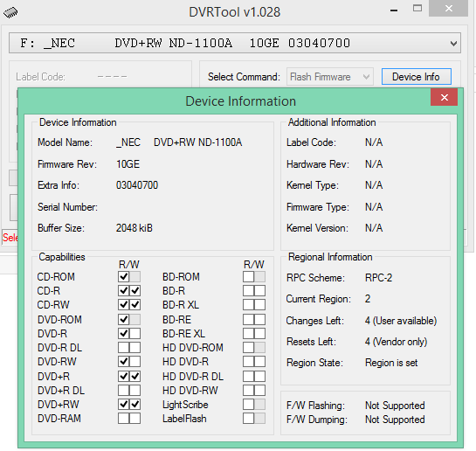The height and width of the screenshot is (451, 476).
Task: Toggle DVD-RW write checkbox
Action: 135,361
